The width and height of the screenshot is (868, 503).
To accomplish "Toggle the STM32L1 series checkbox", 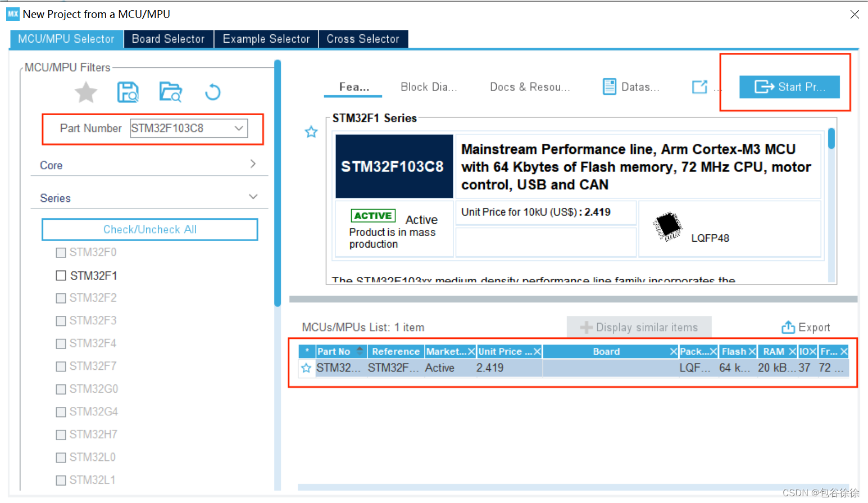I will click(x=61, y=481).
